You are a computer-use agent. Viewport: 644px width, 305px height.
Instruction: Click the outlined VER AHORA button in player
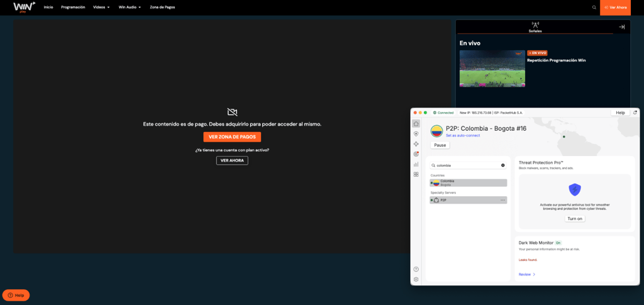232,160
